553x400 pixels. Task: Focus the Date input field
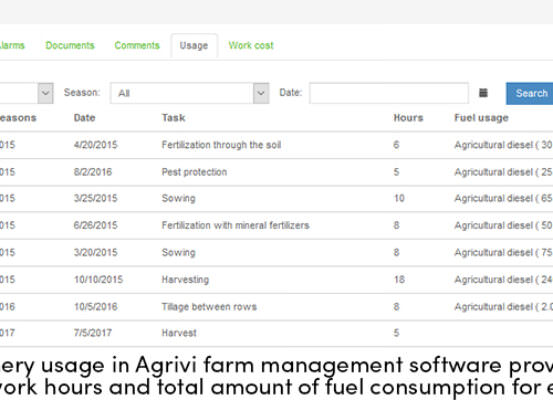point(389,93)
